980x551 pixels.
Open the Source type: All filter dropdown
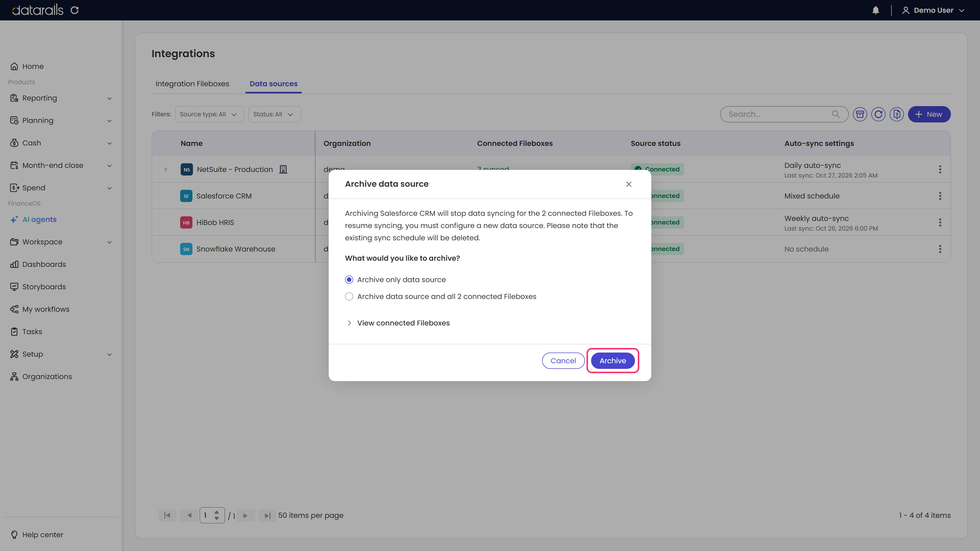pyautogui.click(x=209, y=114)
